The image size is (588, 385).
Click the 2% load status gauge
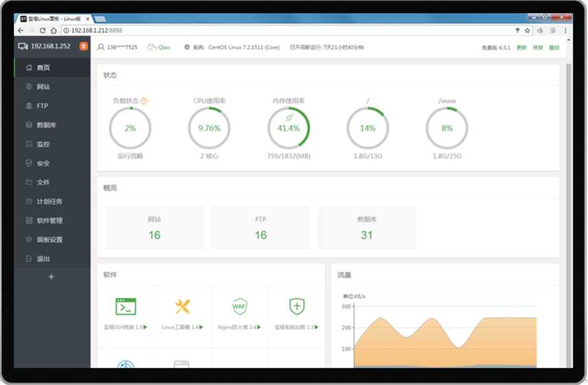[x=130, y=128]
